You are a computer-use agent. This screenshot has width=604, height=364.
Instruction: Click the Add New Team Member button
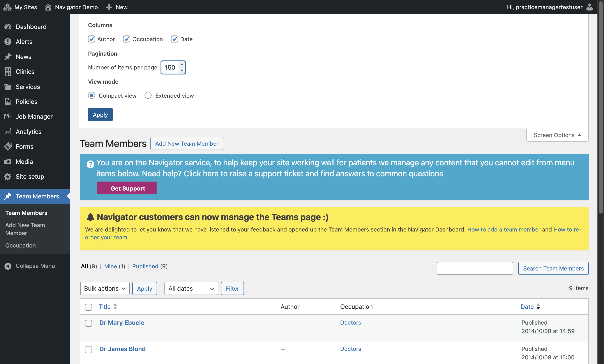187,143
